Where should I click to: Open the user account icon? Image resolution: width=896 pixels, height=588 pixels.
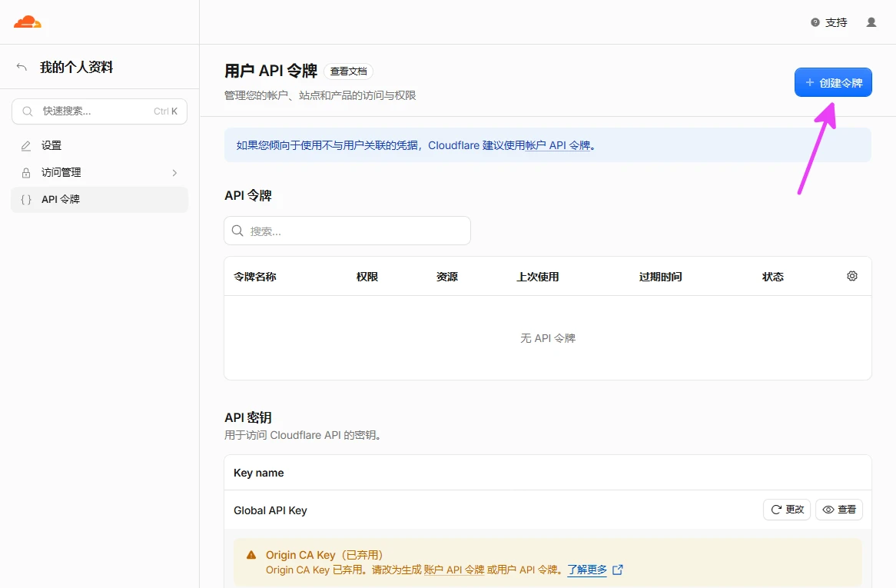click(871, 22)
